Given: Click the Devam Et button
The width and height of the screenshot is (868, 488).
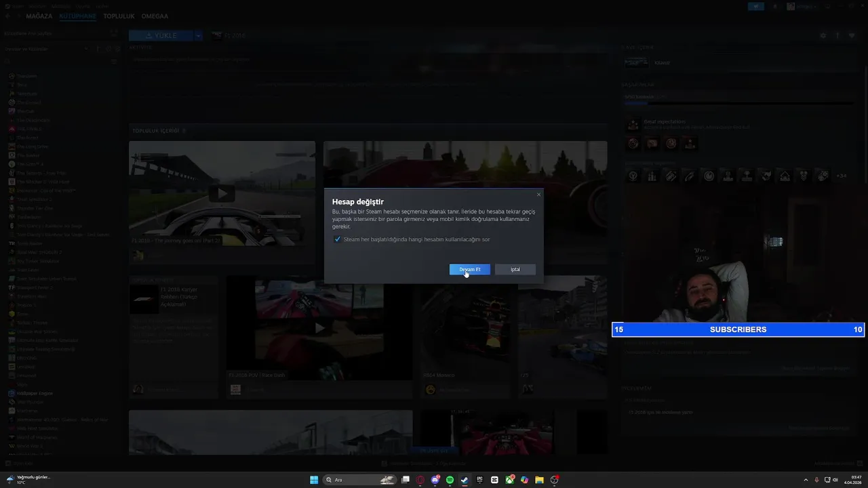Looking at the screenshot, I should [469, 269].
